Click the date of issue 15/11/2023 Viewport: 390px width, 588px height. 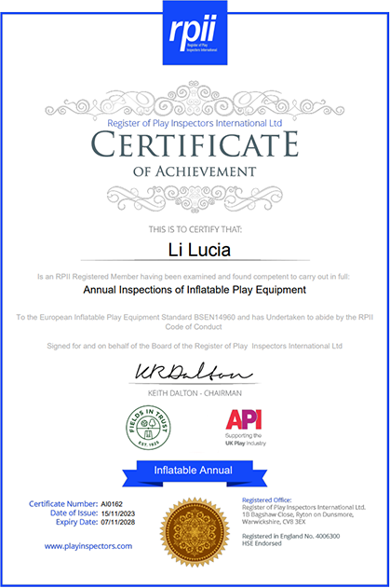(118, 513)
